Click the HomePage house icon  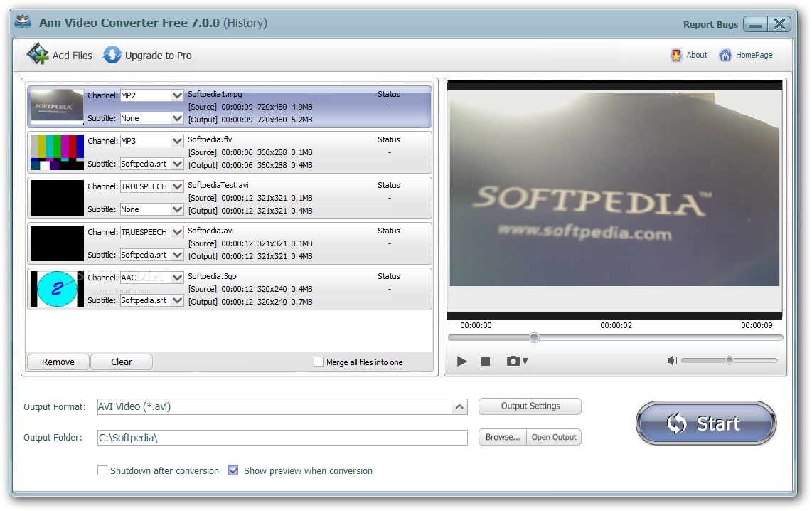coord(725,55)
